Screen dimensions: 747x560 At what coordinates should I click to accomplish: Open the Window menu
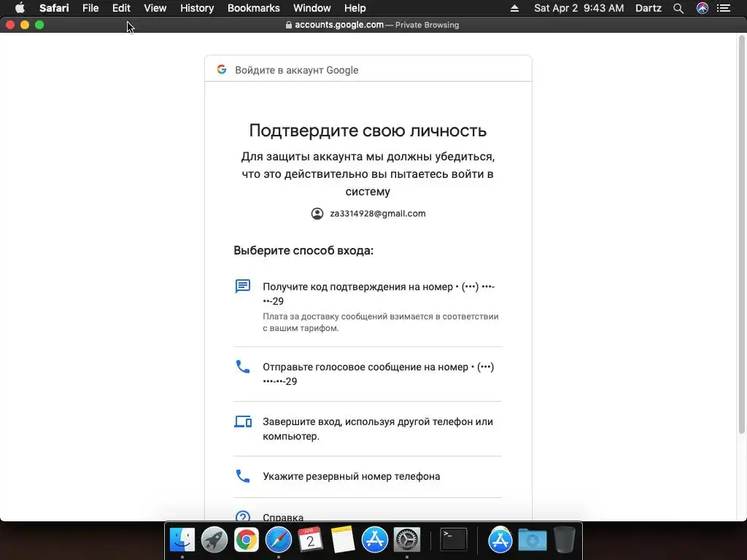click(x=311, y=8)
